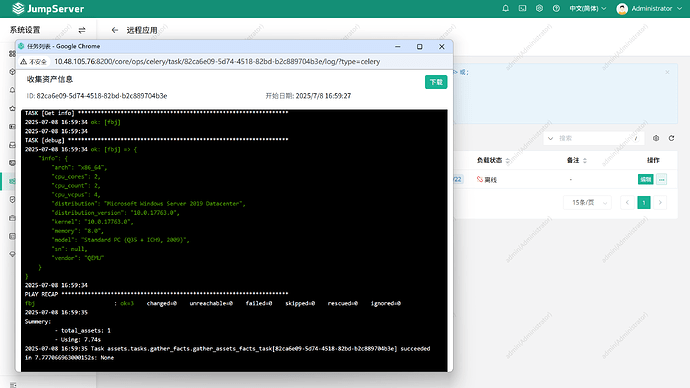
Task: Sort by the 备注 column
Action: [x=577, y=161]
